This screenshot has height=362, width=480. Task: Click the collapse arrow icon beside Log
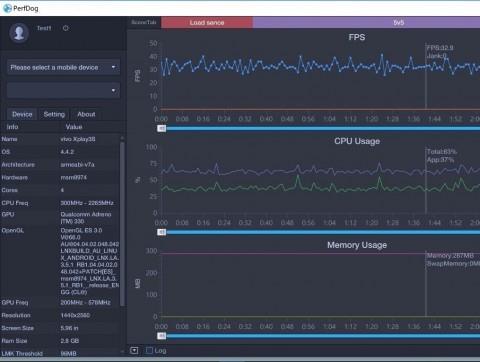pyautogui.click(x=134, y=350)
